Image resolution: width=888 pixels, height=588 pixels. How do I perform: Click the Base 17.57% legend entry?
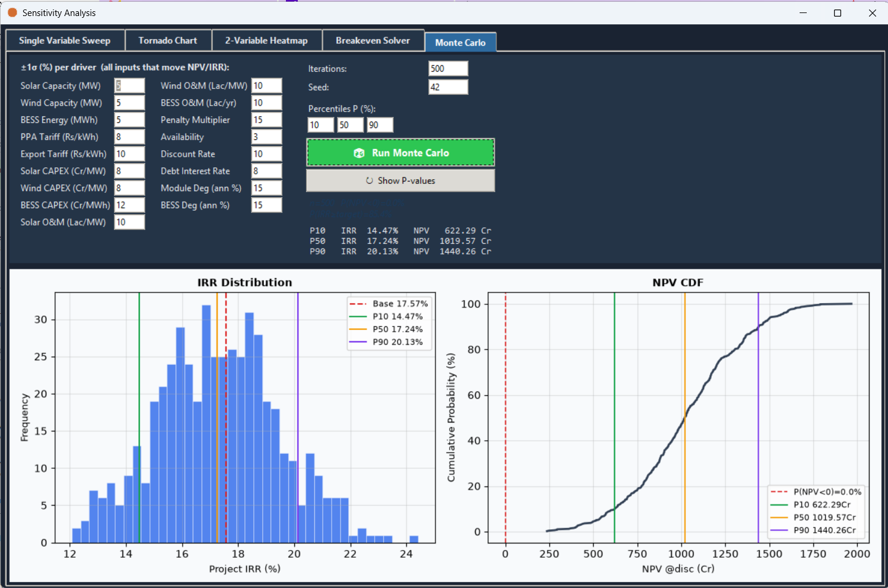(x=389, y=303)
